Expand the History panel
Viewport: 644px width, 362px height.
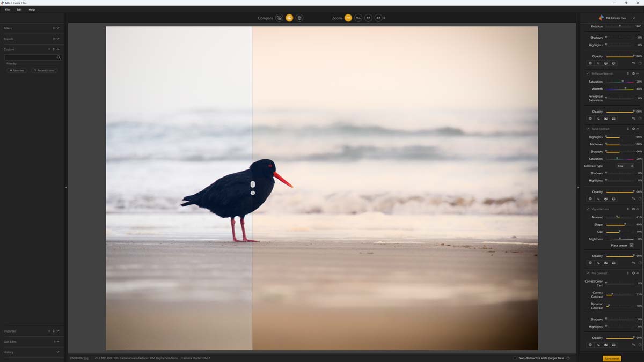57,352
